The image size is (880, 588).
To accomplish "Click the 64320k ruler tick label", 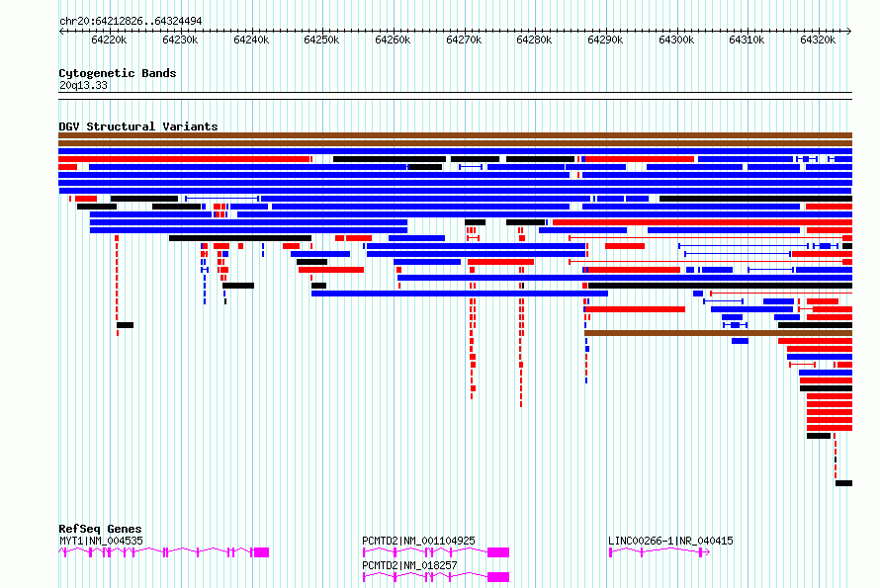I will (x=818, y=40).
